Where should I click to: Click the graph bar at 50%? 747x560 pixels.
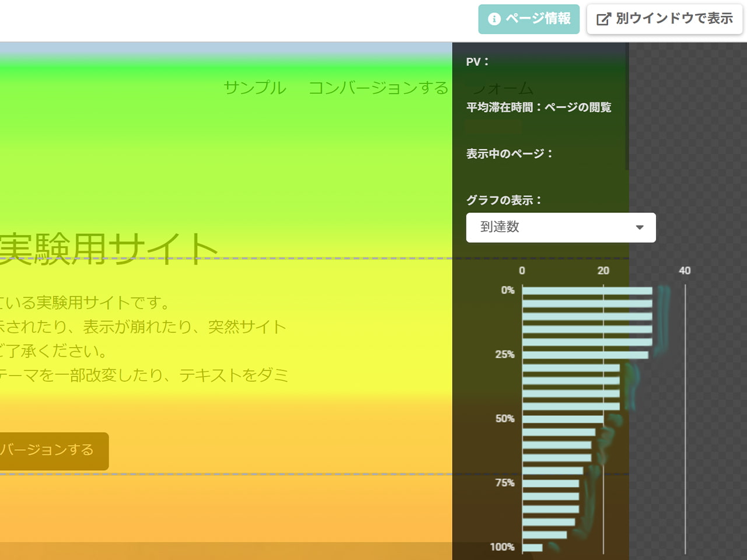coord(563,419)
